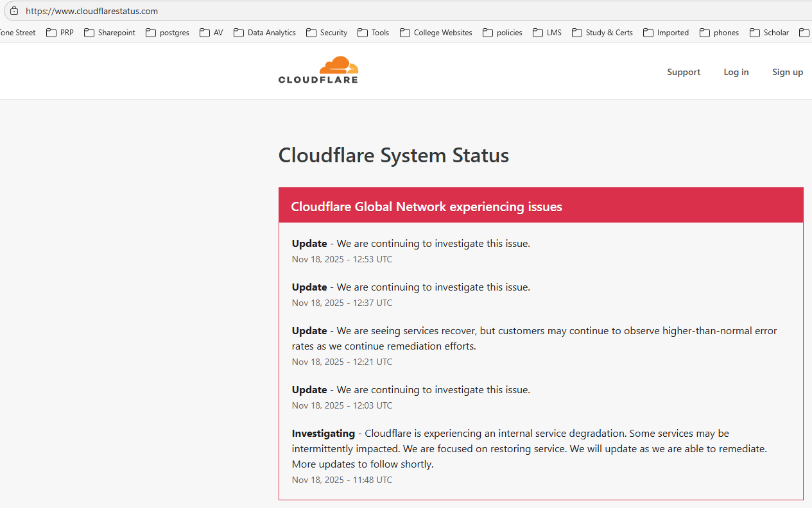Open the Cloudflare Global Network experiencing issues incident

pos(426,207)
